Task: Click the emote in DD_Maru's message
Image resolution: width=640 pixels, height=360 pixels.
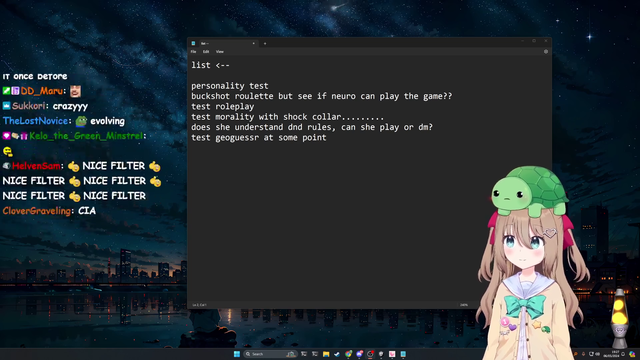Action: [x=75, y=91]
